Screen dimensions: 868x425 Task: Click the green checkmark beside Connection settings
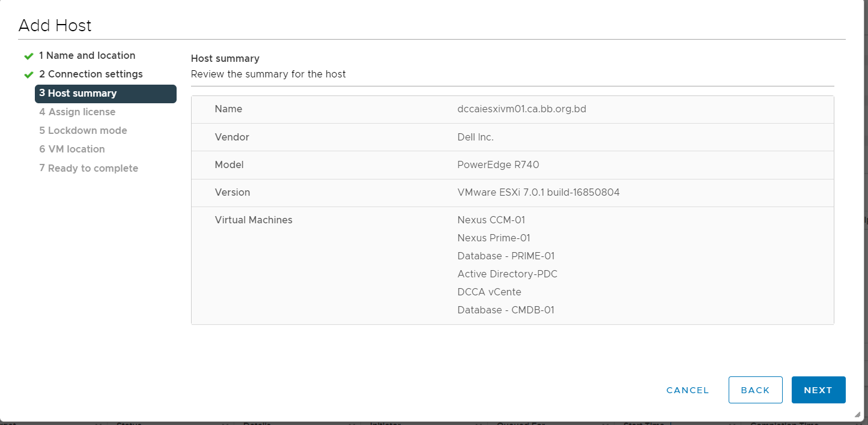pyautogui.click(x=28, y=74)
